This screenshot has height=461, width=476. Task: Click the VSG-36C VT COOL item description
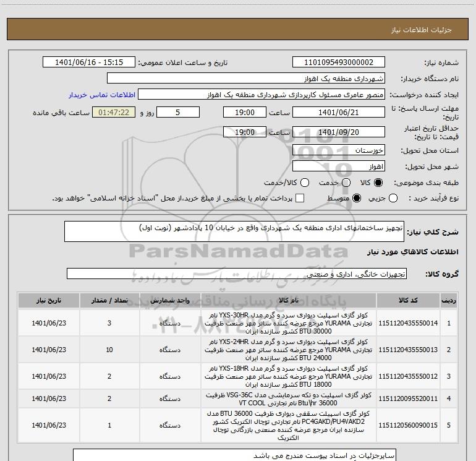point(289,399)
